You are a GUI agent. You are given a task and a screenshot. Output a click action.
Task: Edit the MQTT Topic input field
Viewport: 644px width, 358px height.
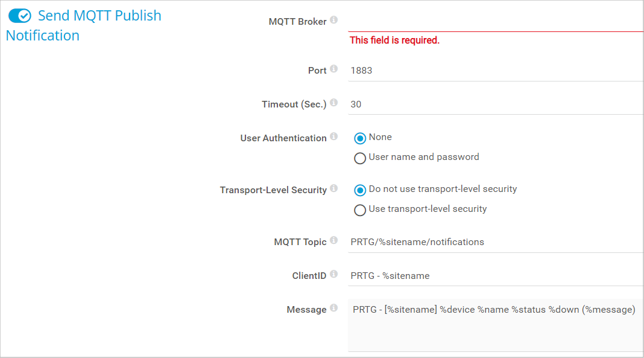coord(496,242)
